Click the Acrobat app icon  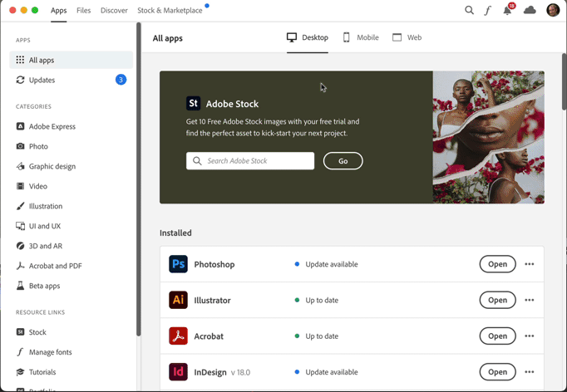[178, 336]
